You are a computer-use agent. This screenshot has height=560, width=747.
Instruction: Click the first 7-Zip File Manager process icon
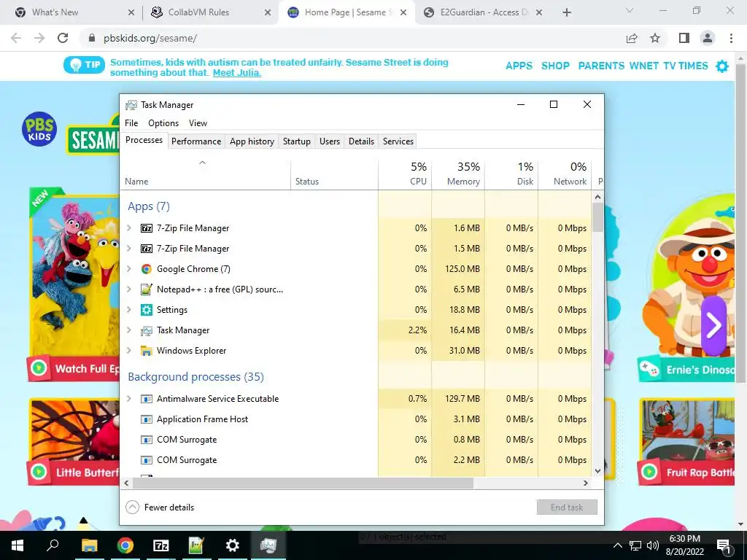click(146, 228)
